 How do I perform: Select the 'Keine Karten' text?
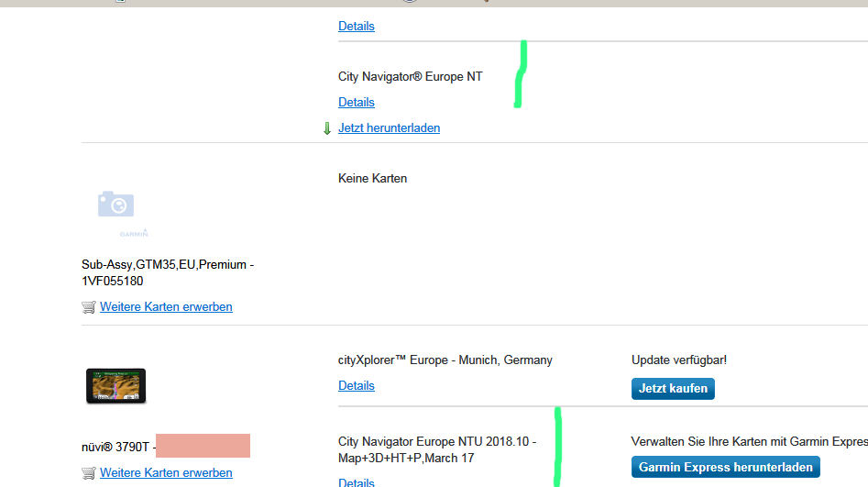point(372,179)
